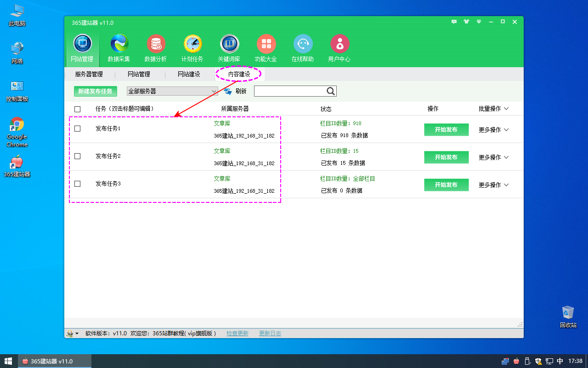Open 控制面板 desktop icon
The width and height of the screenshot is (588, 368).
point(17,91)
